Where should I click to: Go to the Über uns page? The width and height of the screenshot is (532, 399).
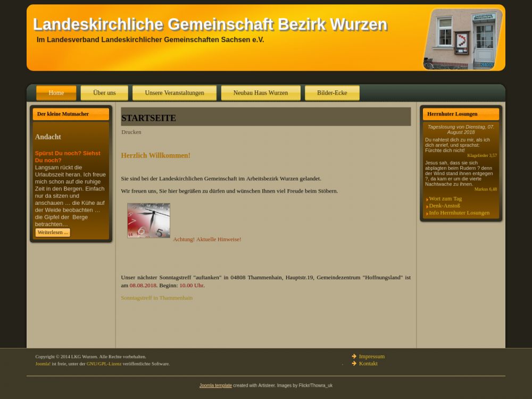(104, 93)
